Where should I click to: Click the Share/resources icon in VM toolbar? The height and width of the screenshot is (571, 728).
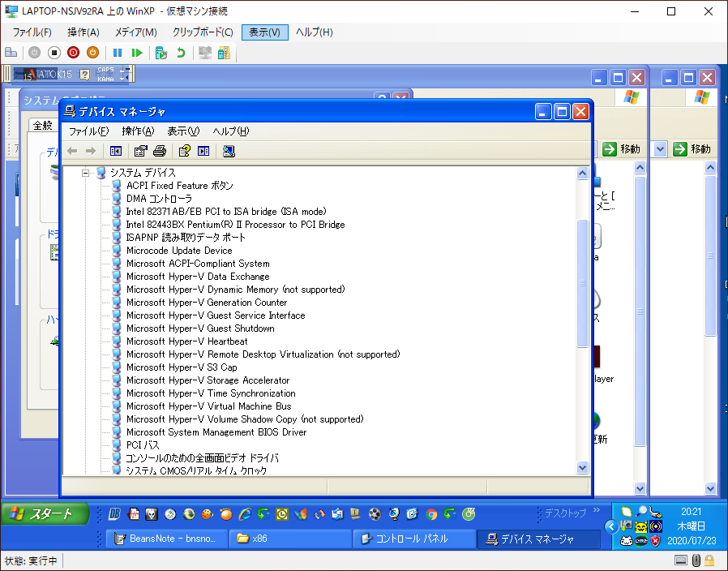click(224, 53)
